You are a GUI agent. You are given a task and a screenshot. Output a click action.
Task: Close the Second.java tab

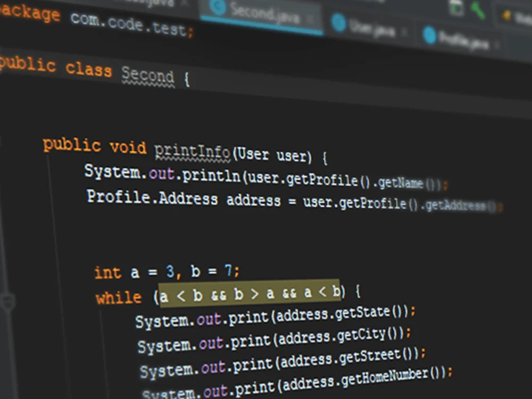point(310,20)
